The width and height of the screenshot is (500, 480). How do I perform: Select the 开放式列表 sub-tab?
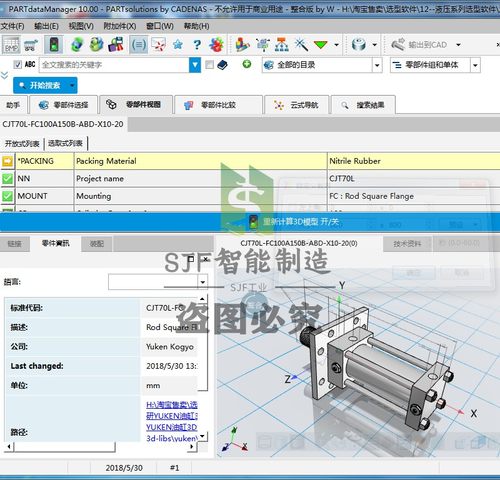click(22, 144)
